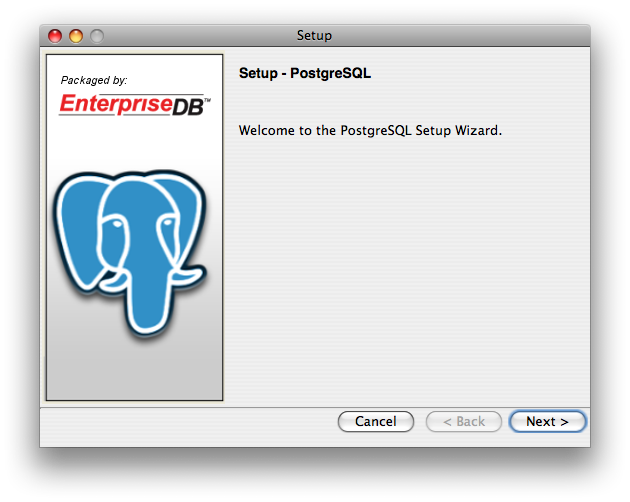Click the "Packaged by:" label
This screenshot has height=502, width=630.
(94, 80)
